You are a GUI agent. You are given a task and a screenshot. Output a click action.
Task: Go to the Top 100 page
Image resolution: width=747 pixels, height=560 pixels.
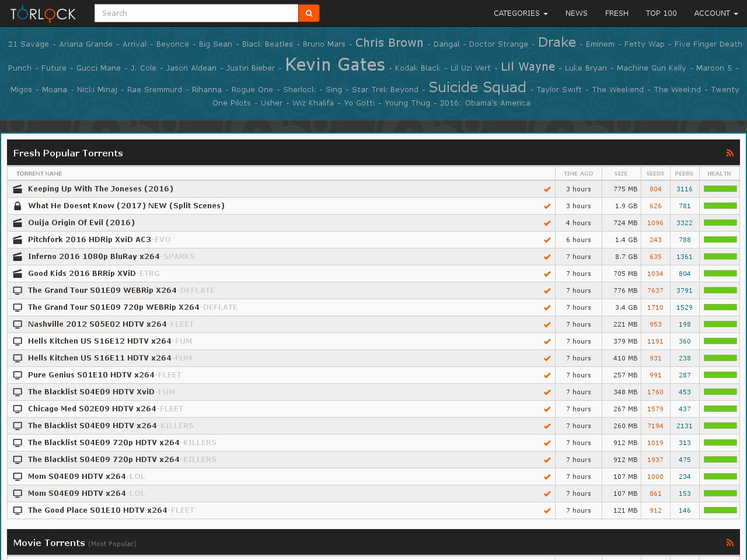pos(661,13)
